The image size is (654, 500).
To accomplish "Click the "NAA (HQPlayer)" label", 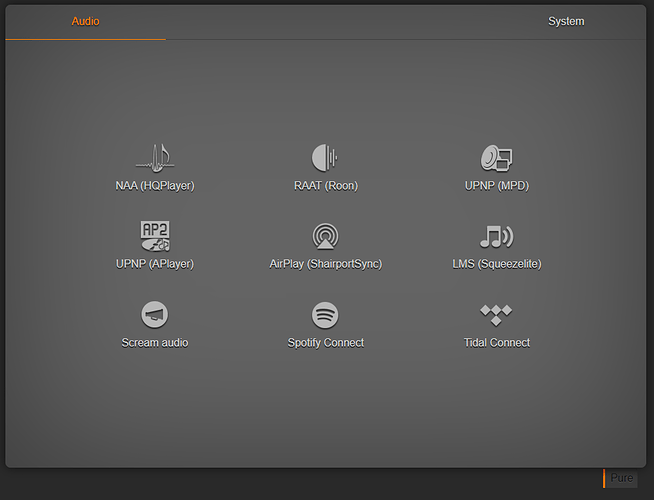I will pyautogui.click(x=155, y=186).
